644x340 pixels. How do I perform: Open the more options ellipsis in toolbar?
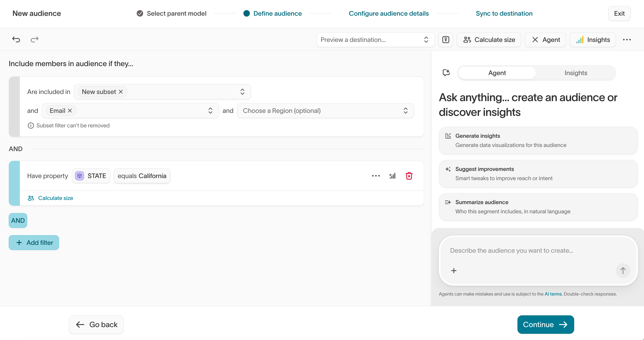point(627,40)
